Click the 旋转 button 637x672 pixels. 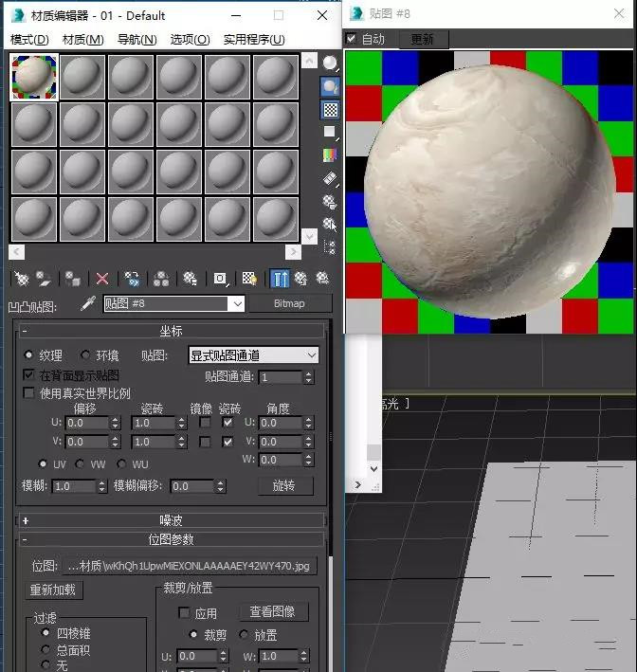285,485
